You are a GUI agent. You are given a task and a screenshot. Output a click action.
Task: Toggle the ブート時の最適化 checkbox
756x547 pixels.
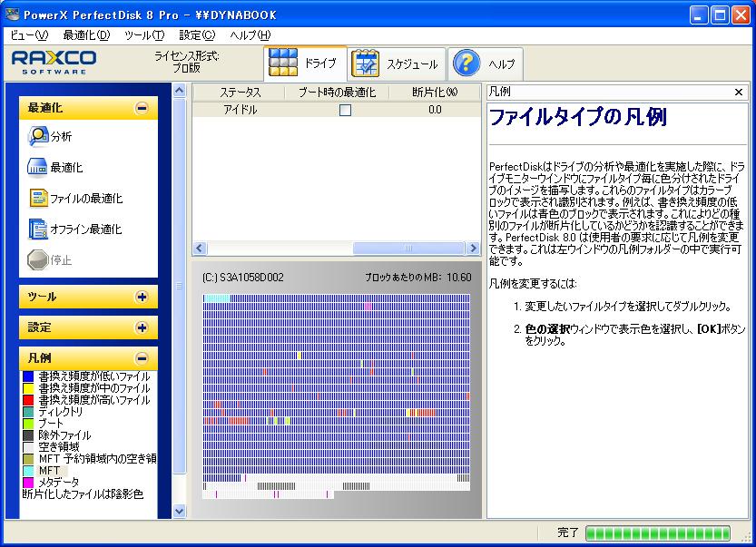click(x=345, y=111)
